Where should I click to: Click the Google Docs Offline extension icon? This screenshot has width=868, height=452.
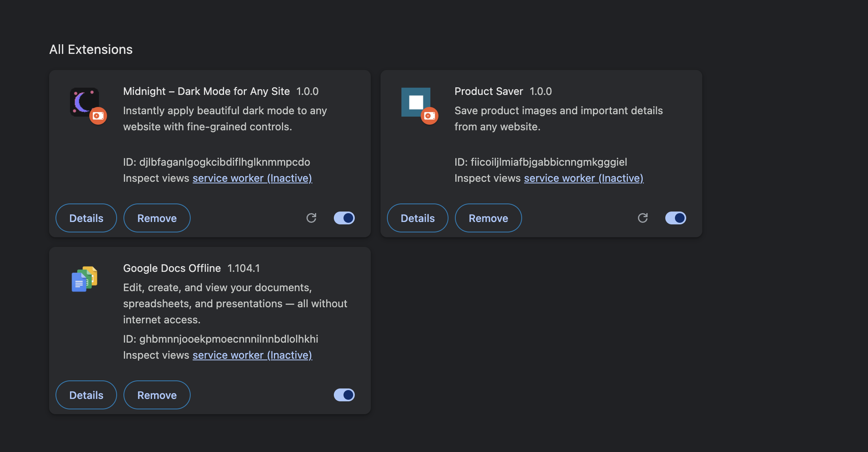click(x=84, y=279)
